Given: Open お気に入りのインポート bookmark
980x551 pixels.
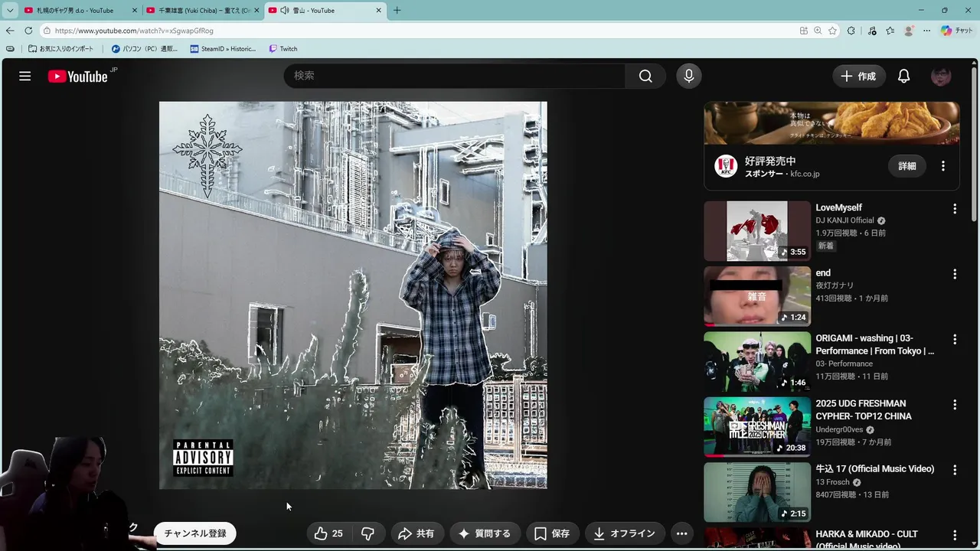Looking at the screenshot, I should point(61,49).
